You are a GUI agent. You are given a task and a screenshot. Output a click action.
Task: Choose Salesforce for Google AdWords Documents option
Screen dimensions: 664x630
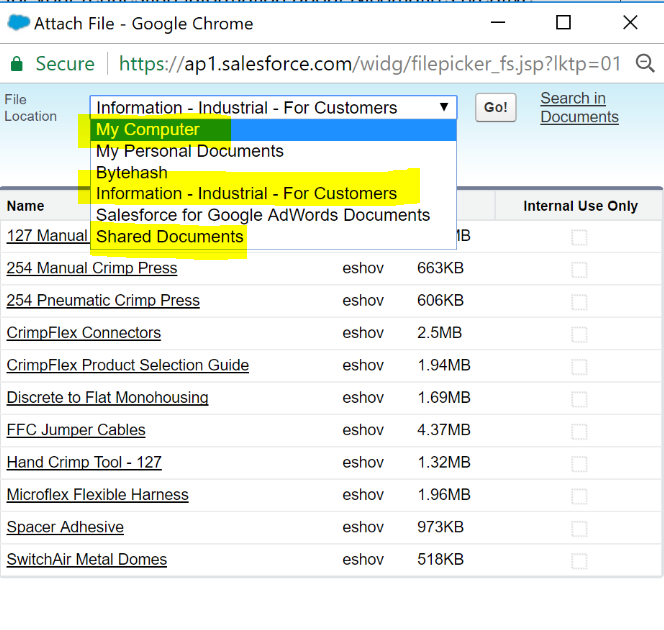(262, 215)
